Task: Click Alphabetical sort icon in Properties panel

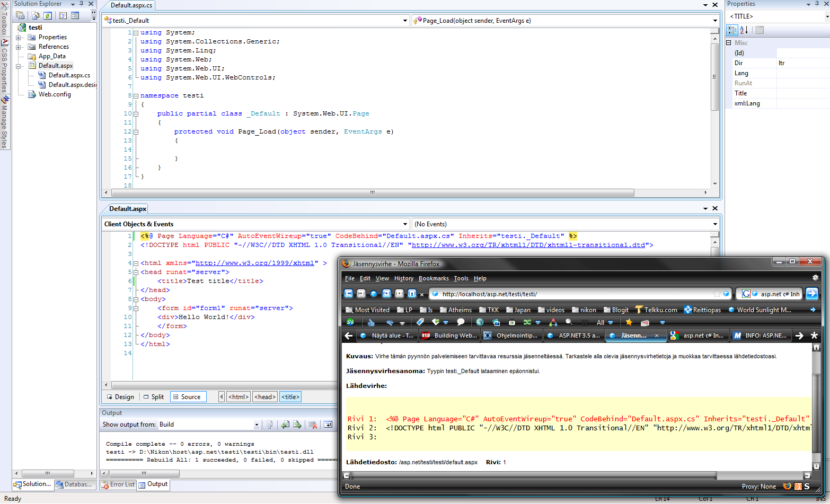Action: [744, 30]
